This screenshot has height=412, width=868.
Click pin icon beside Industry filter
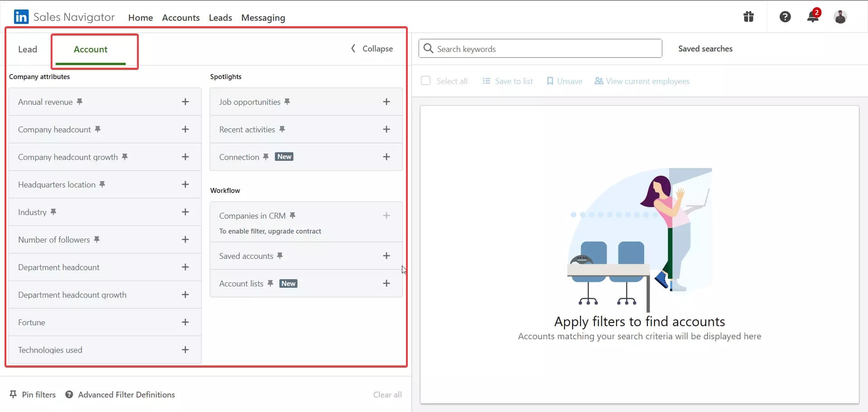coord(53,212)
